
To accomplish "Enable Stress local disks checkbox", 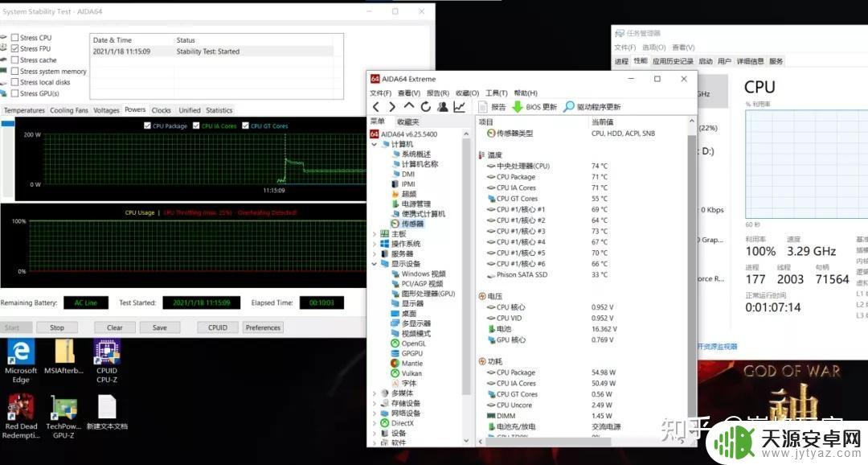I will point(15,82).
